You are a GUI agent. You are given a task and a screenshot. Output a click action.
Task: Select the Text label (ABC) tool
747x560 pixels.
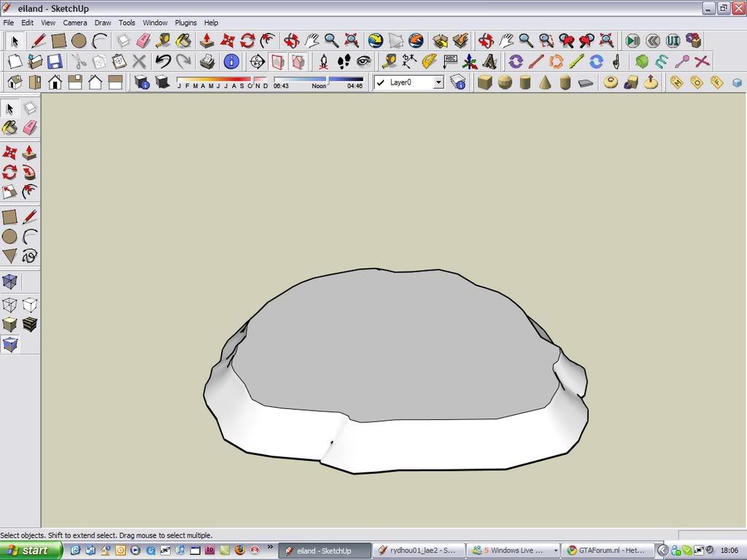449,61
